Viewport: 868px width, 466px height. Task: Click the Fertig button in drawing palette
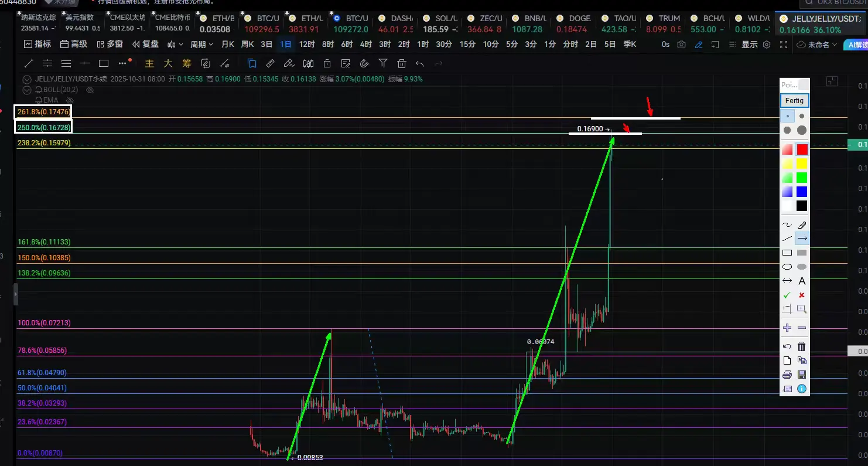pyautogui.click(x=795, y=101)
